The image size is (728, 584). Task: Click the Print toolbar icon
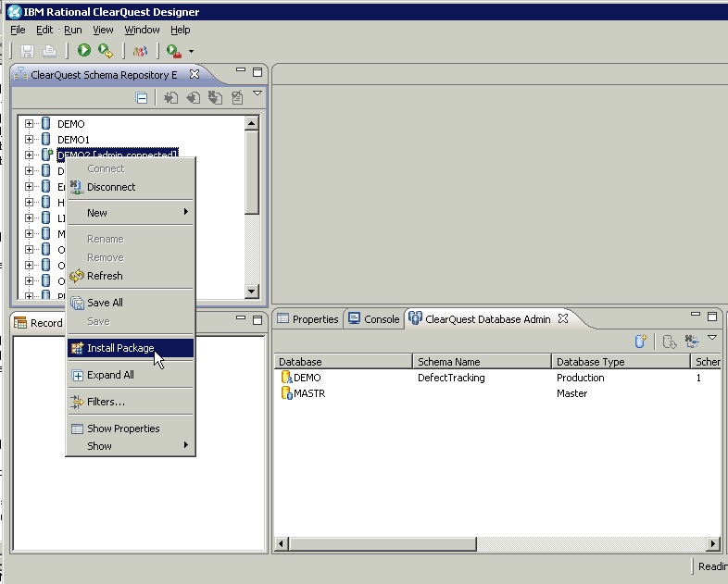[x=49, y=51]
